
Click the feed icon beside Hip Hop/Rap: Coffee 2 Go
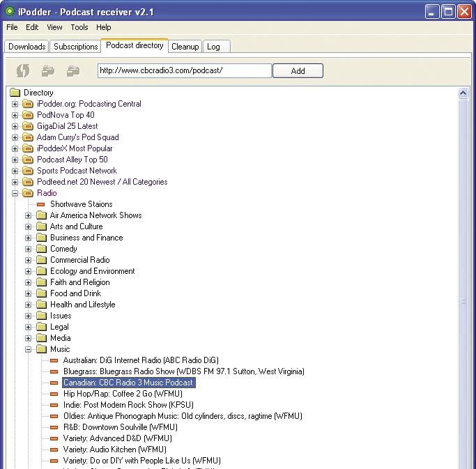pos(54,394)
